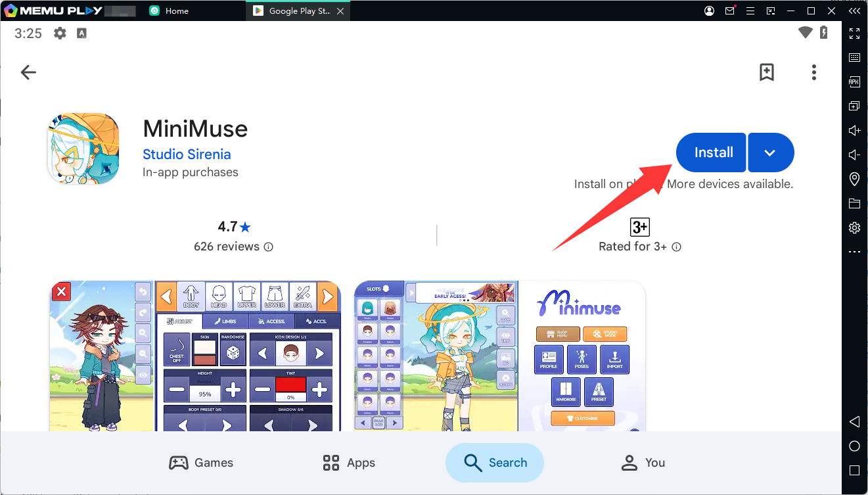Expand the Install device dropdown arrow
Viewport: 868px width, 495px height.
[771, 153]
